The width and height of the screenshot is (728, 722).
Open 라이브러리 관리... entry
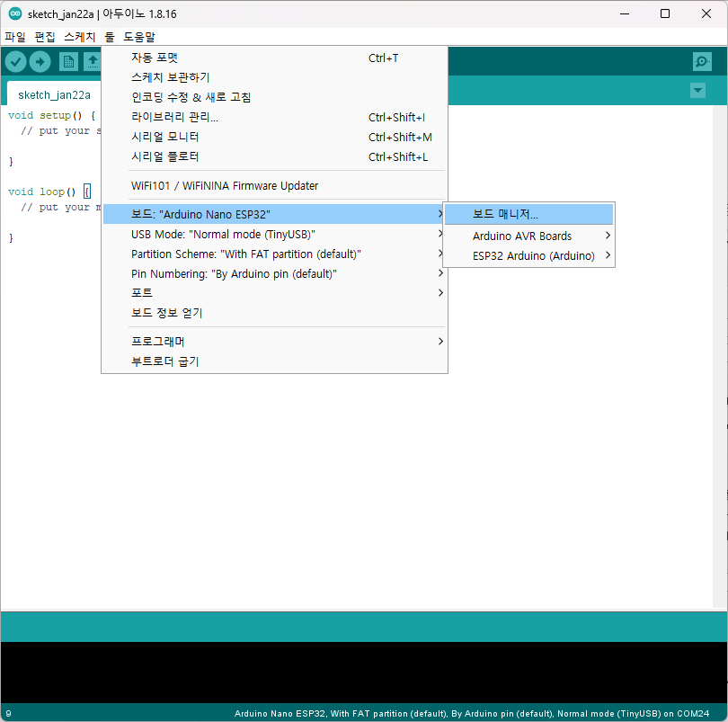274,117
